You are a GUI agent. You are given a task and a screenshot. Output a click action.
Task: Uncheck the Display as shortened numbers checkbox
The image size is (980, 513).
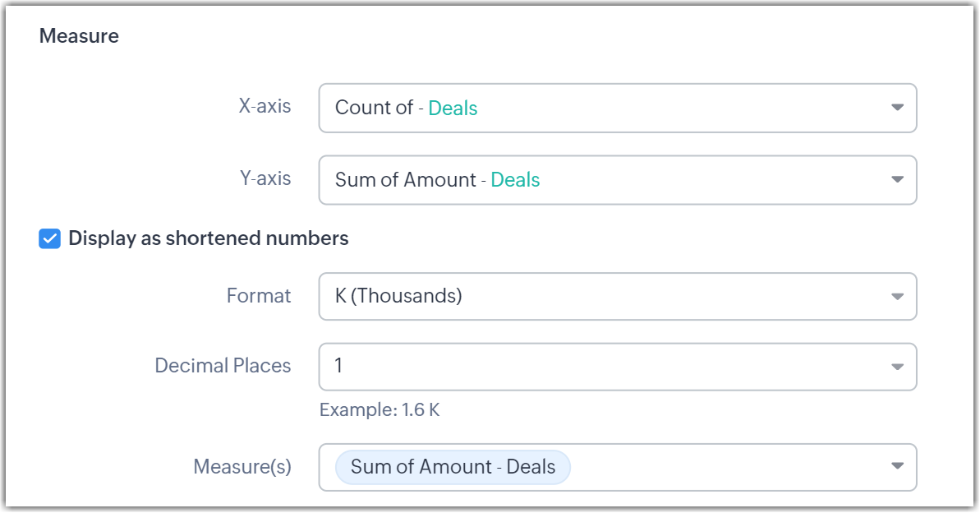50,238
